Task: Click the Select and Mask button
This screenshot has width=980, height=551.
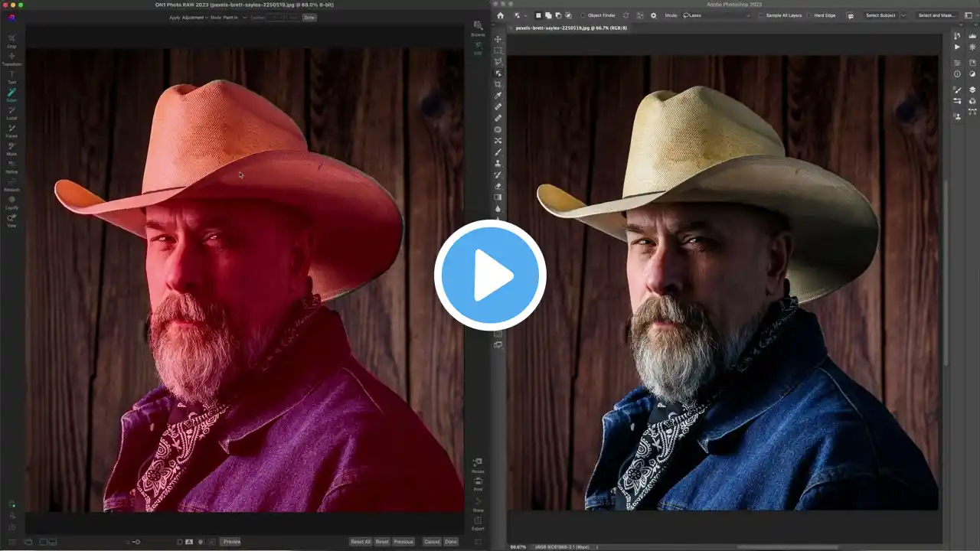Action: (936, 15)
